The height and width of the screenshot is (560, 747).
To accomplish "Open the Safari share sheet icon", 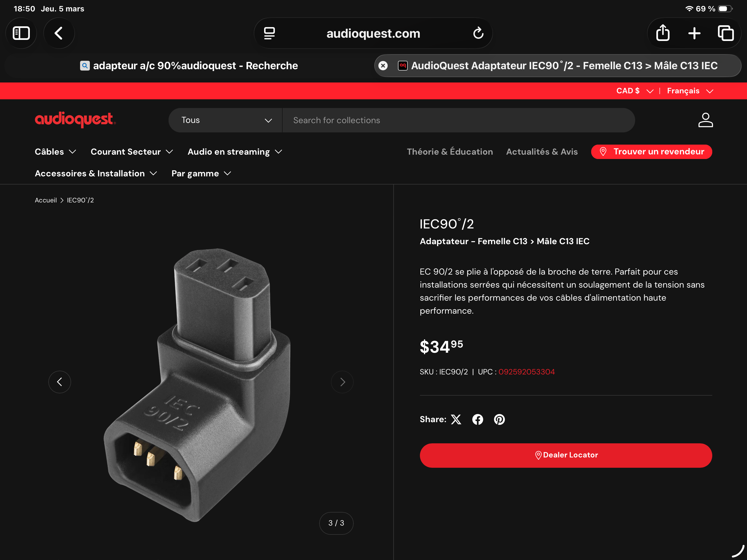I will coord(663,33).
